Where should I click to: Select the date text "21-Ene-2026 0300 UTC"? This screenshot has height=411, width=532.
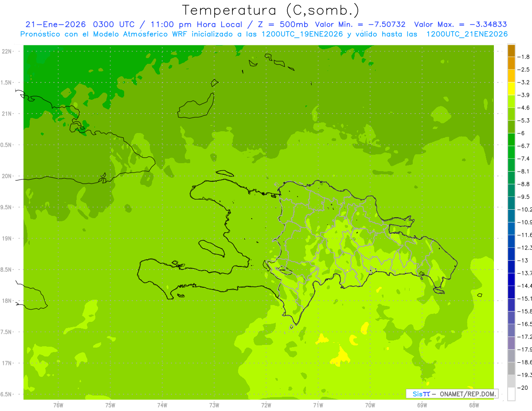tap(80, 24)
